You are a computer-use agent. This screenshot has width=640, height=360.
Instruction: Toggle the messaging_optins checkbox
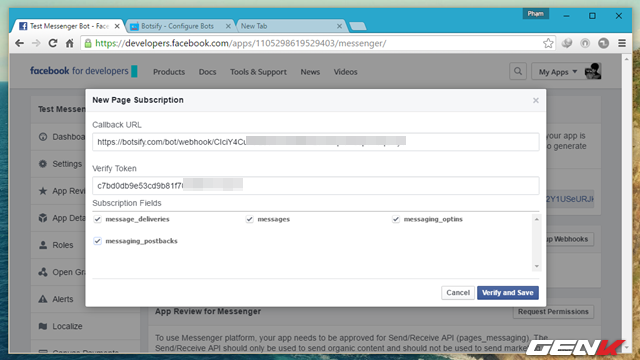[x=396, y=219]
